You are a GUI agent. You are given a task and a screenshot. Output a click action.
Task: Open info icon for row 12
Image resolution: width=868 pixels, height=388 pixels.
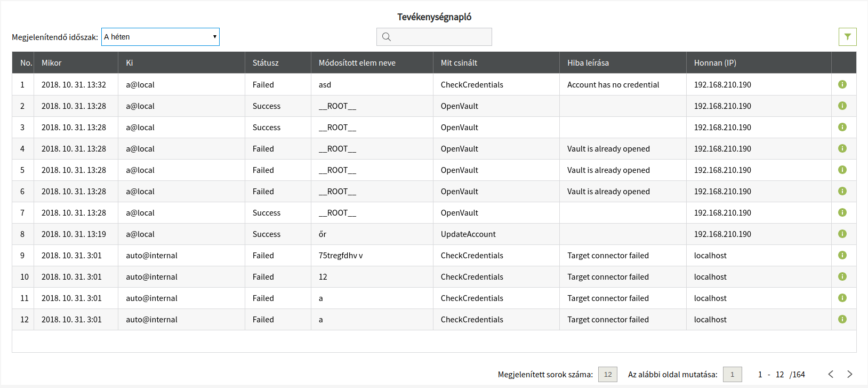(842, 319)
